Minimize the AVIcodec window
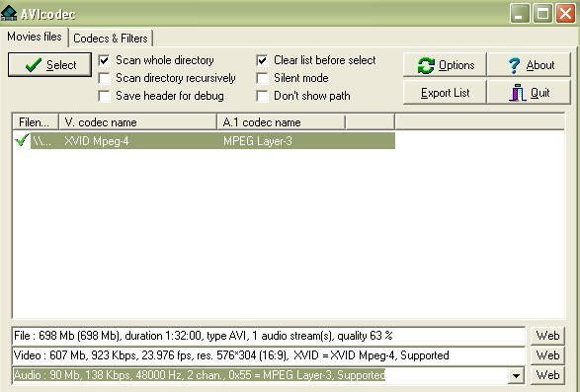The height and width of the screenshot is (392, 580). pyautogui.click(x=520, y=14)
